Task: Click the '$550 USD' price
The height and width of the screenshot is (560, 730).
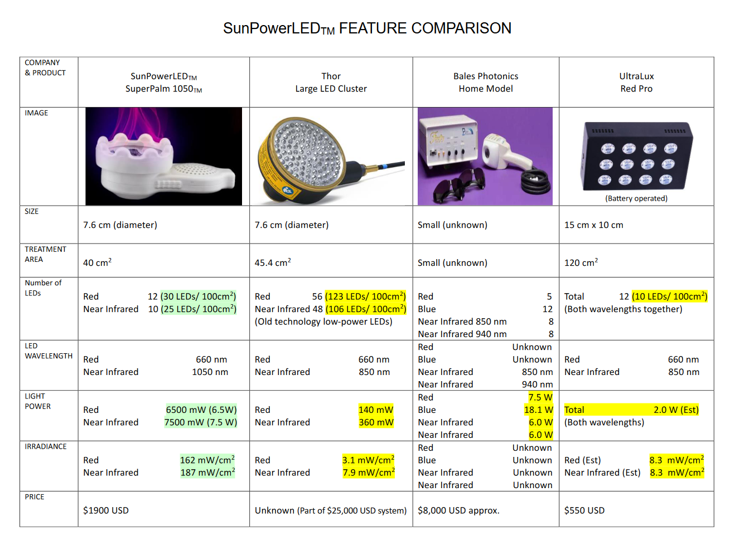Action: (584, 510)
